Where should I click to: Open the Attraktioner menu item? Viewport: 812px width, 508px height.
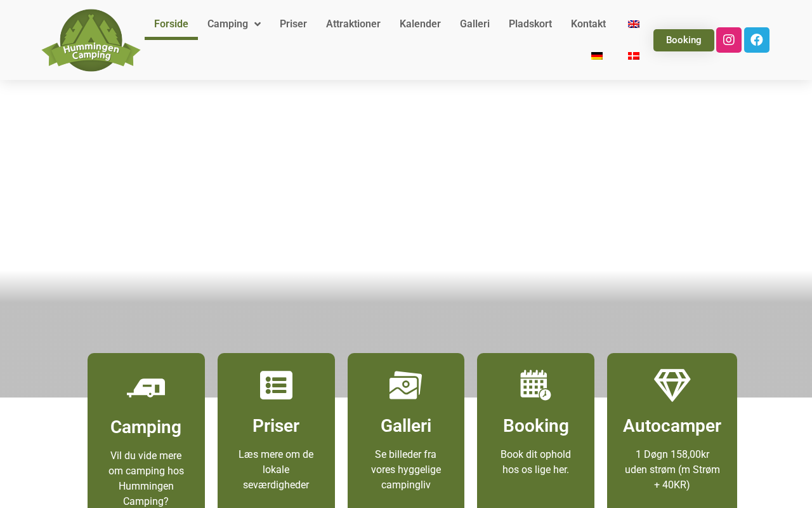pyautogui.click(x=353, y=24)
